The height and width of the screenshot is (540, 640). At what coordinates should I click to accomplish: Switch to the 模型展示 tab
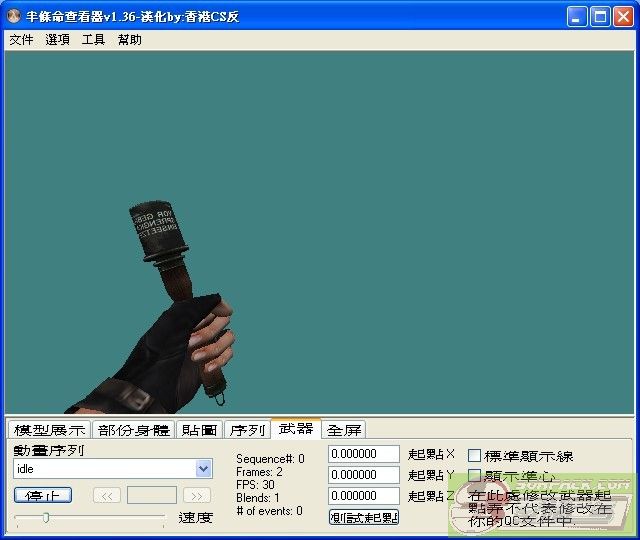(49, 430)
